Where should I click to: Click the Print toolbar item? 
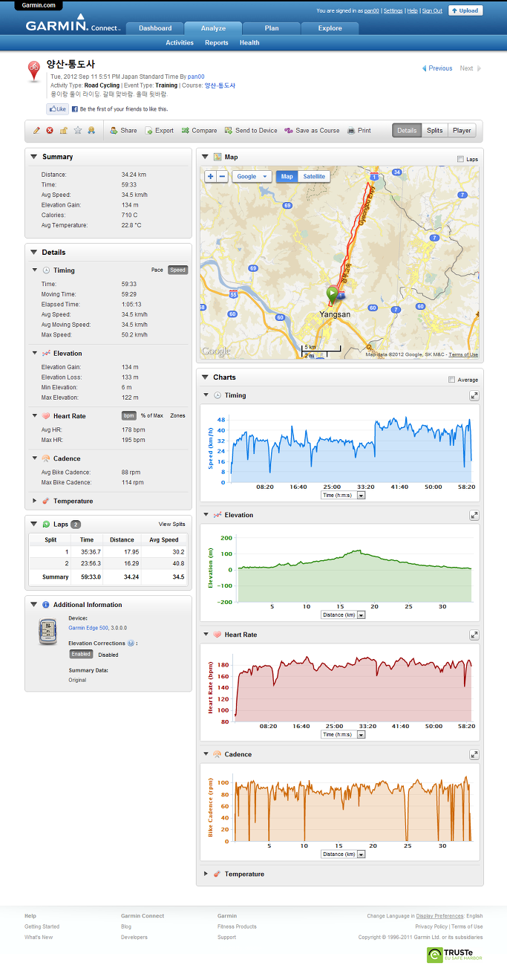[x=359, y=130]
